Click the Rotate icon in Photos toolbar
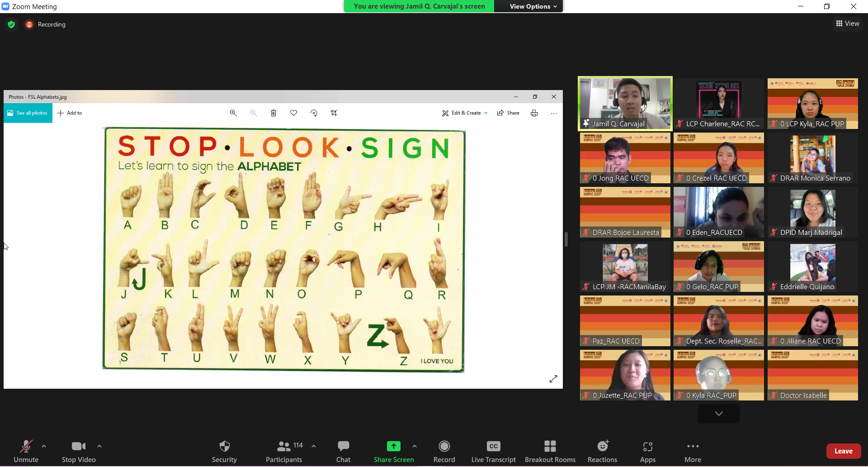 pos(313,113)
